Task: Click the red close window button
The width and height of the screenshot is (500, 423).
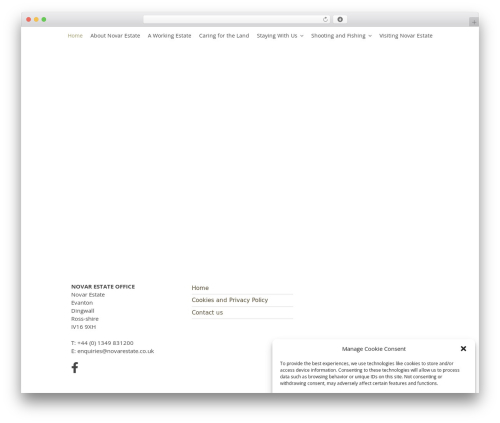Action: 29,19
